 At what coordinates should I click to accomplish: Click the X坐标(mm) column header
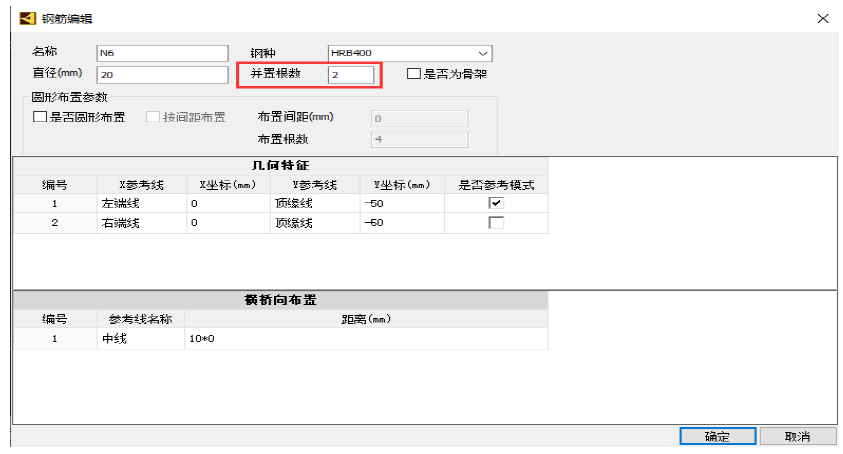coord(228,185)
